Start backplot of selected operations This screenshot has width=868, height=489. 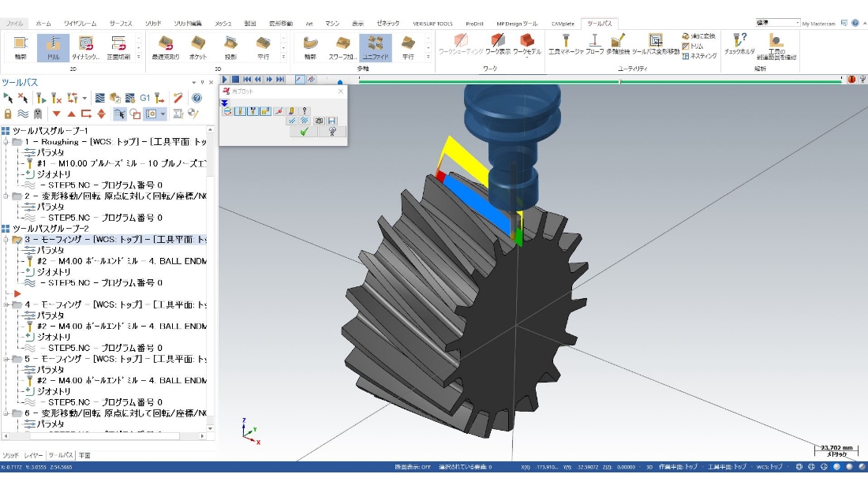99,98
